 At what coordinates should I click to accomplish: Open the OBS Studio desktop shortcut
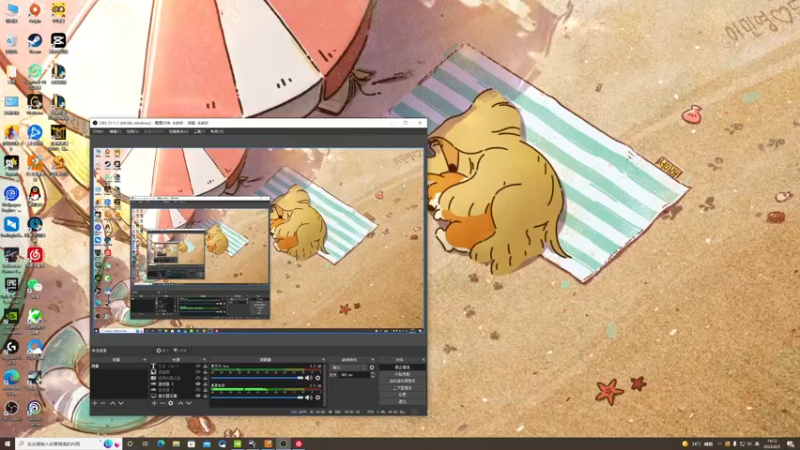11,411
